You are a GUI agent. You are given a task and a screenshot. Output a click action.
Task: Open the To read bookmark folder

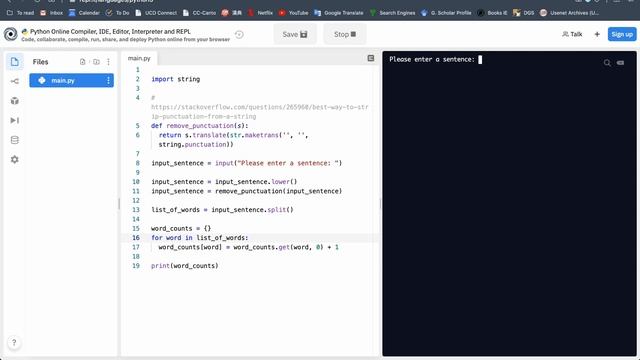point(21,13)
